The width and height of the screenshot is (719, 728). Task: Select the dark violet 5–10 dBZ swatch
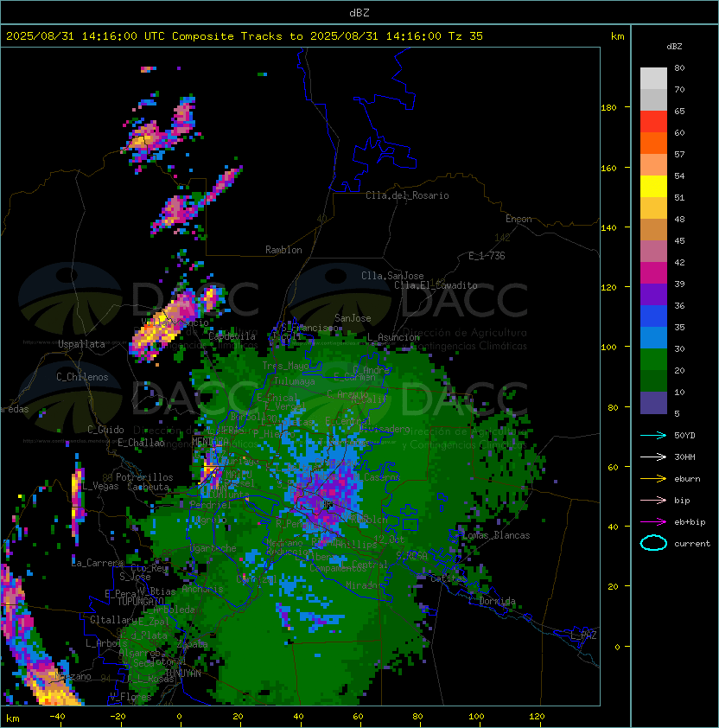(653, 403)
